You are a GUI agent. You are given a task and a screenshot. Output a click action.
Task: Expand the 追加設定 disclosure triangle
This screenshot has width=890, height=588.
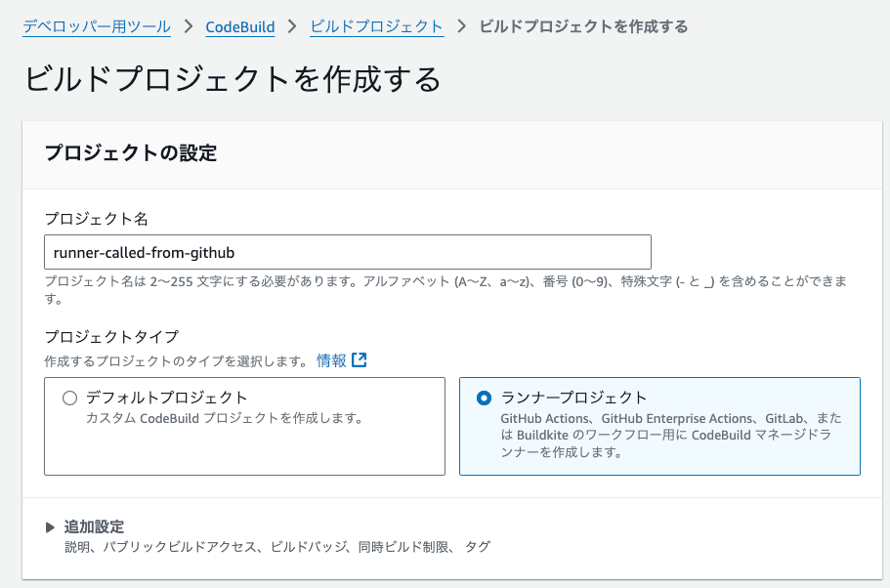(50, 527)
